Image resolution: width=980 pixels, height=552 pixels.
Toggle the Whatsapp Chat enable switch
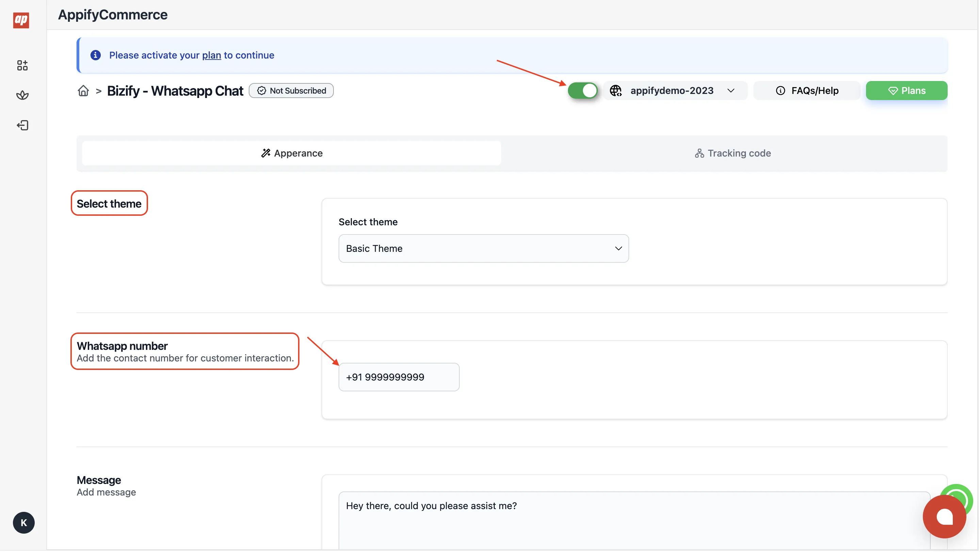[x=583, y=91]
